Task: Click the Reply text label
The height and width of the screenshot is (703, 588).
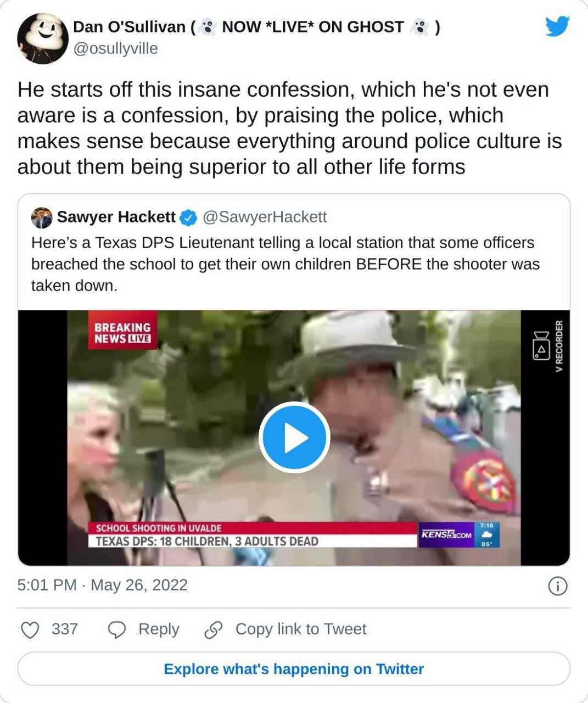Action: 159,629
